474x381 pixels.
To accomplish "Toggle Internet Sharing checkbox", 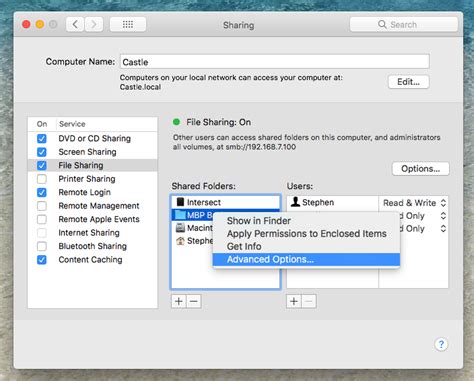I will [x=42, y=233].
